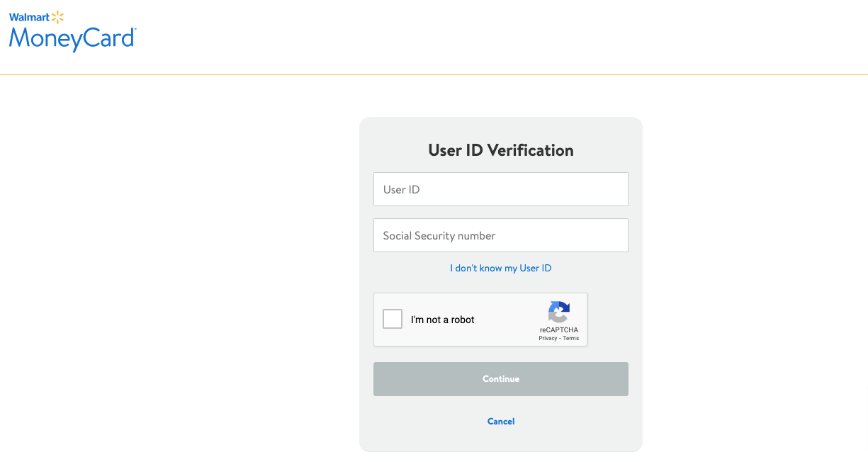
Task: Click the Walmart spark logo icon
Action: [58, 17]
